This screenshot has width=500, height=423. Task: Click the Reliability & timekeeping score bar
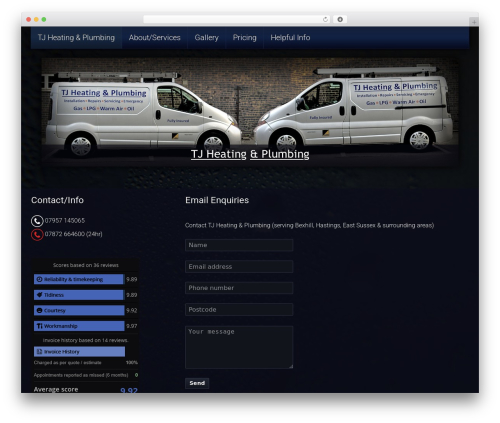[x=79, y=279]
